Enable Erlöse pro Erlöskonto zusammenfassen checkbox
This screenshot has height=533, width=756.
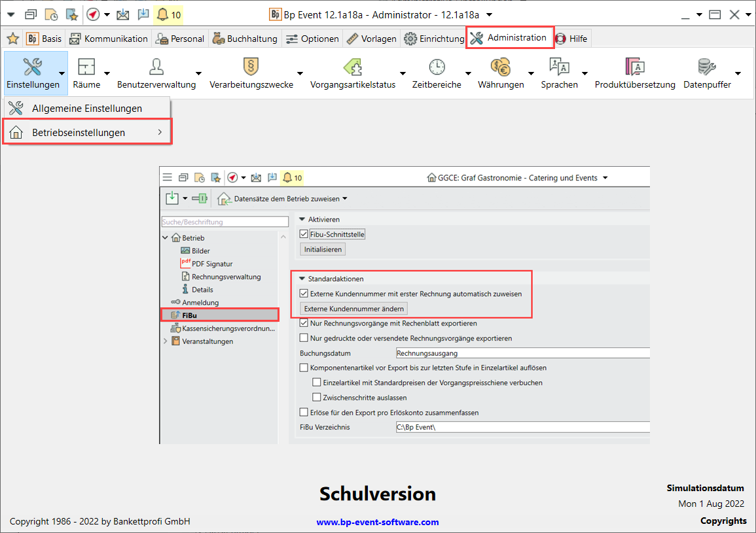pos(303,413)
